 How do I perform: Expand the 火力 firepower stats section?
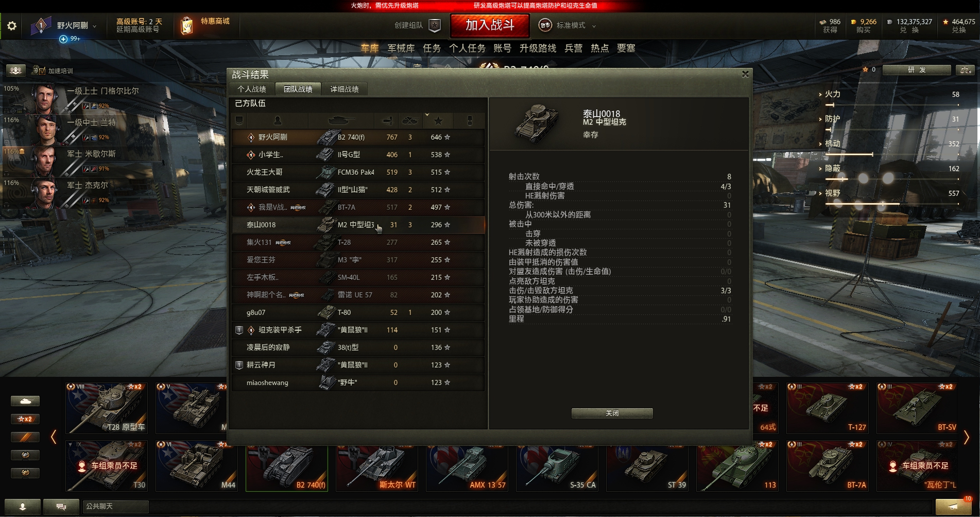[x=830, y=94]
